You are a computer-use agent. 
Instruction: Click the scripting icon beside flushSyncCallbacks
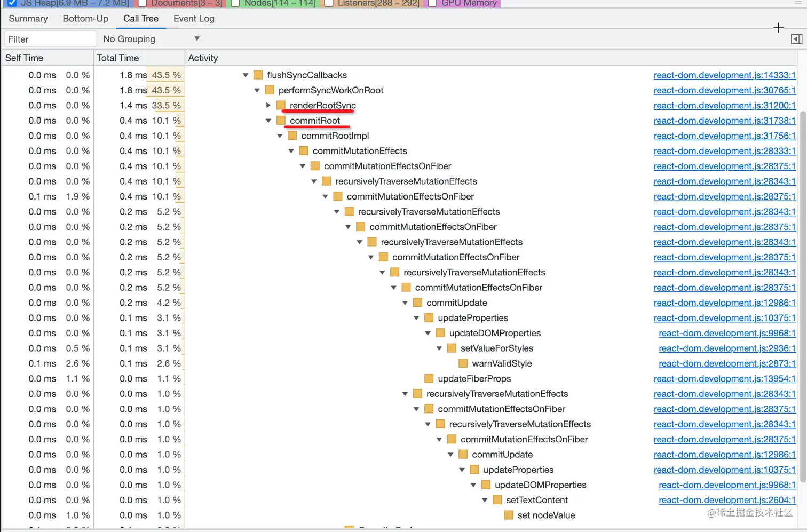pyautogui.click(x=258, y=75)
